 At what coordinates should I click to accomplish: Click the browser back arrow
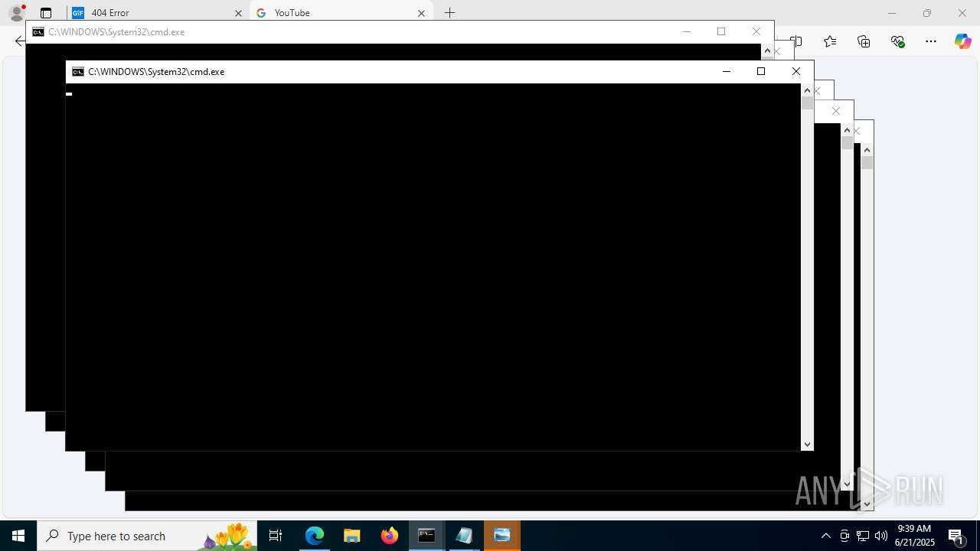[x=19, y=41]
